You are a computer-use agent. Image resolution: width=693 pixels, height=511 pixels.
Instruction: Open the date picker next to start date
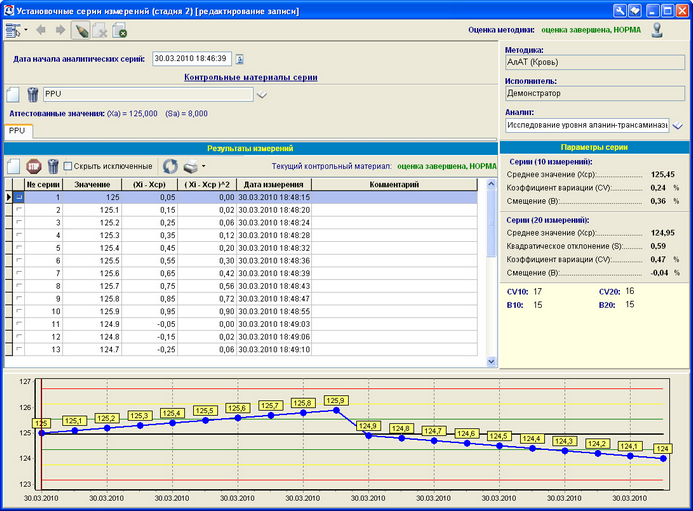coord(239,59)
